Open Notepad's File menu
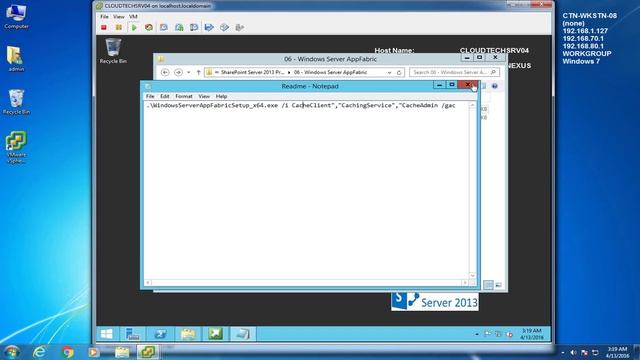This screenshot has width=640, height=360. (x=150, y=96)
